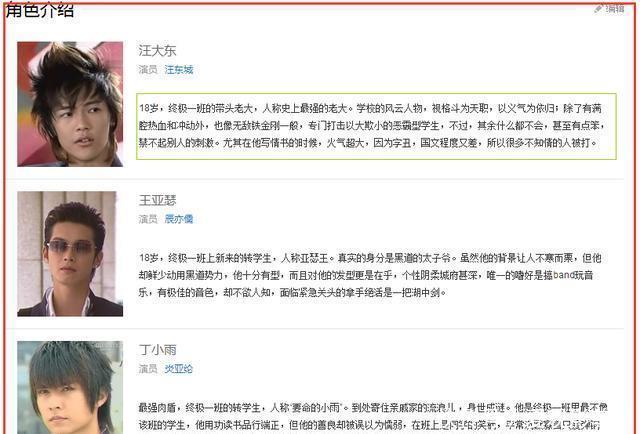Click divider line between 汪大东 and 王亚瑟

315,179
